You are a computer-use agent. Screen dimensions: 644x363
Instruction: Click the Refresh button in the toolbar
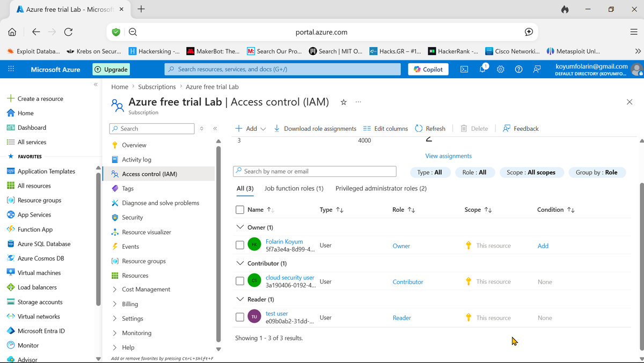point(430,129)
